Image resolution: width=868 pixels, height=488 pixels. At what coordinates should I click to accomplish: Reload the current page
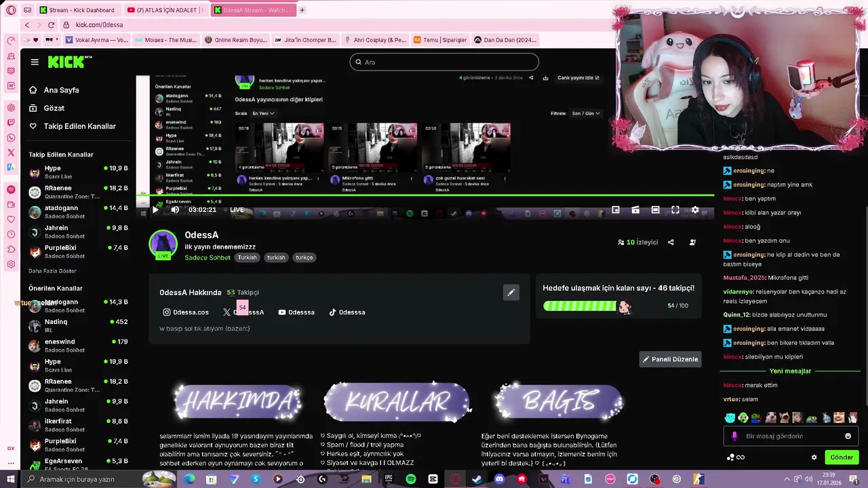pos(51,25)
